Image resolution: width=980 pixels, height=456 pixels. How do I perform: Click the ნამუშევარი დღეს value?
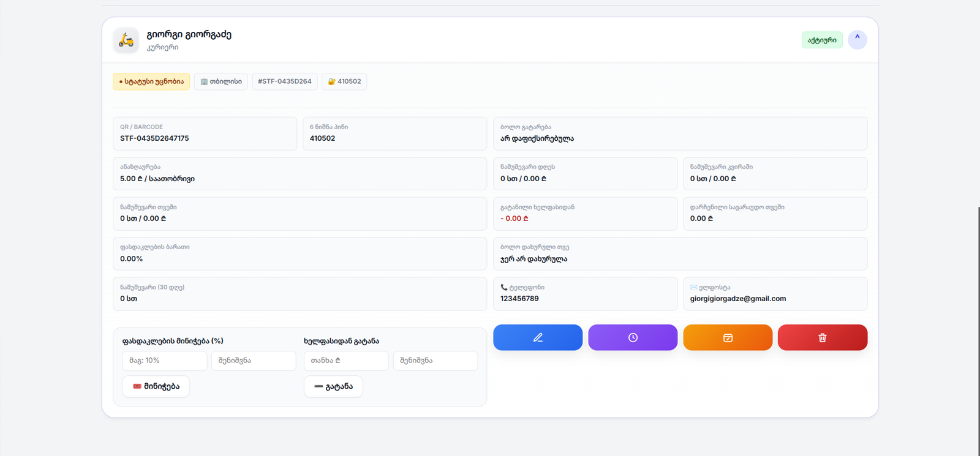pyautogui.click(x=524, y=179)
